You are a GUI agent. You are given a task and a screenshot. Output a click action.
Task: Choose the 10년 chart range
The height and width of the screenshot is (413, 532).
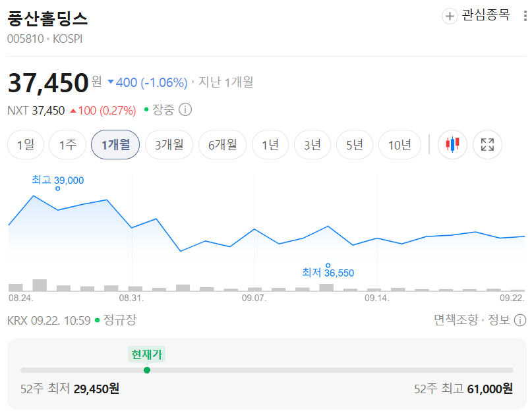pyautogui.click(x=399, y=145)
